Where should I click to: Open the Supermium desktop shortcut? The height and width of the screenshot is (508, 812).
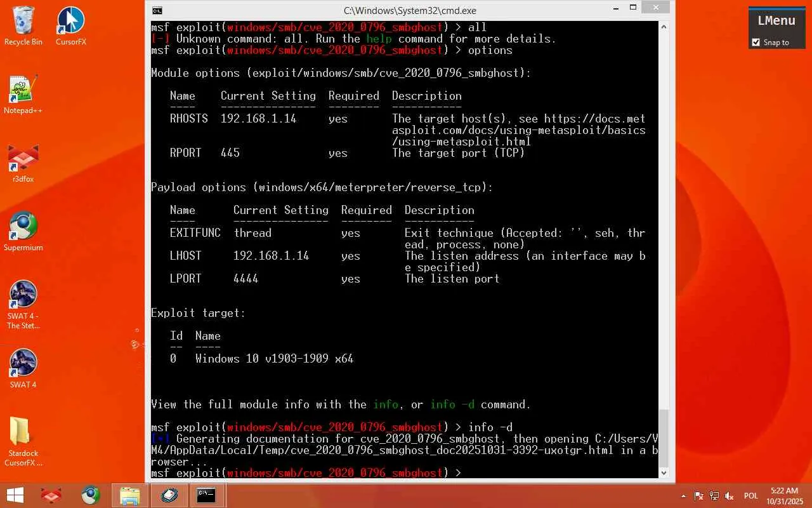(23, 232)
